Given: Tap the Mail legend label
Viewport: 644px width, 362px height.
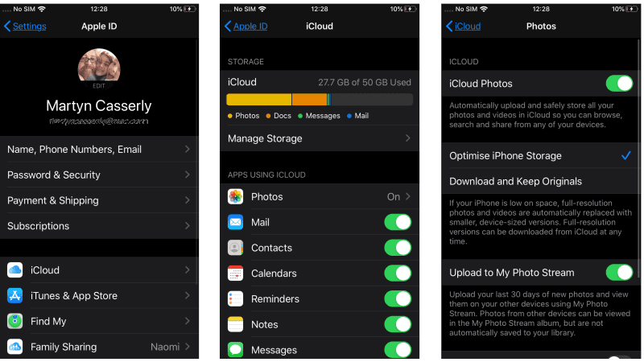Looking at the screenshot, I should [x=361, y=116].
